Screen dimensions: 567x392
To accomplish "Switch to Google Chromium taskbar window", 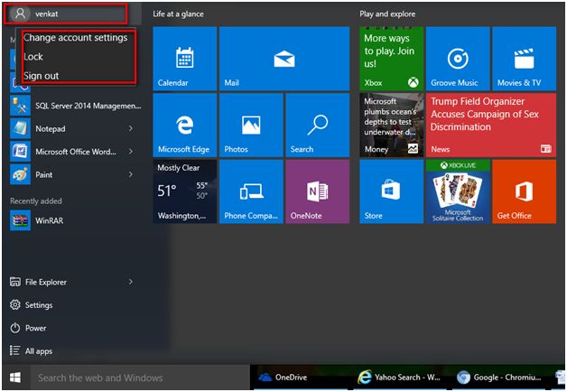I will (499, 378).
